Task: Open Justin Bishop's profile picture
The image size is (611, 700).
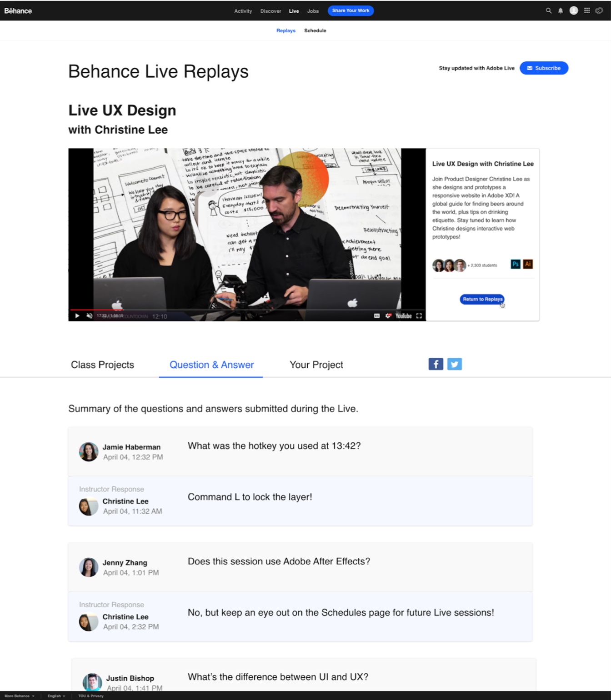Action: pyautogui.click(x=92, y=682)
